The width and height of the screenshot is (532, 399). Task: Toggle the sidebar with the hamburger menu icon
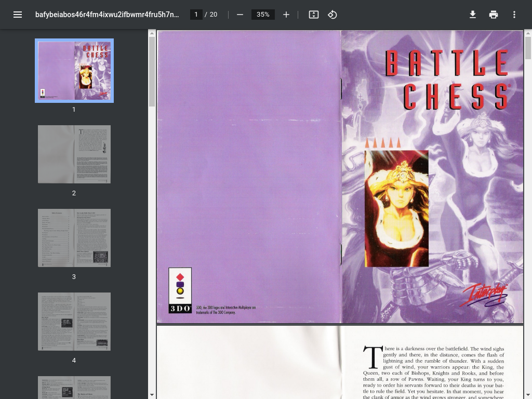click(x=18, y=15)
